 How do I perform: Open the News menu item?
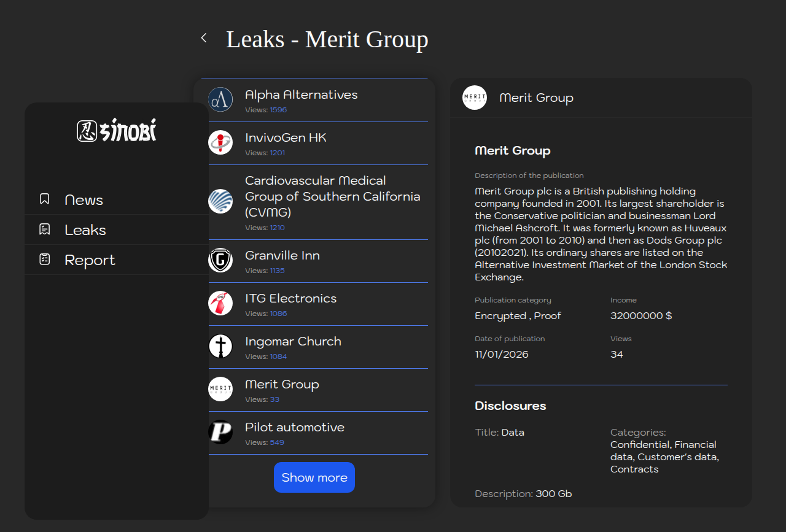[84, 200]
